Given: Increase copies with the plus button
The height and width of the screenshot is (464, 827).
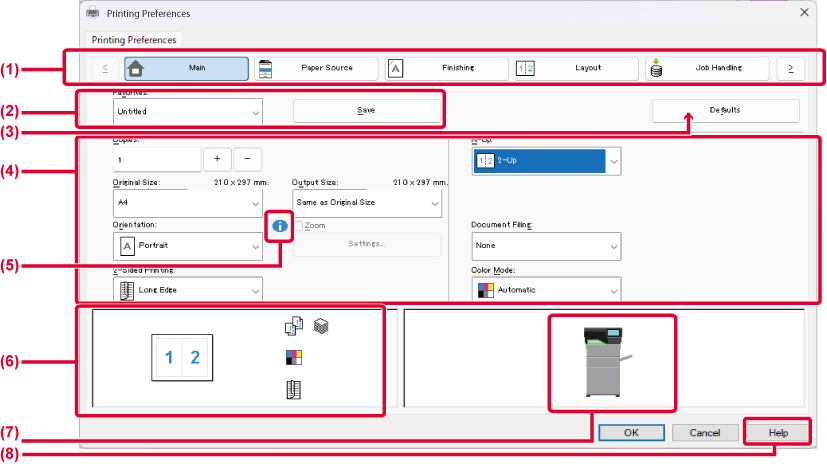Looking at the screenshot, I should pyautogui.click(x=217, y=159).
